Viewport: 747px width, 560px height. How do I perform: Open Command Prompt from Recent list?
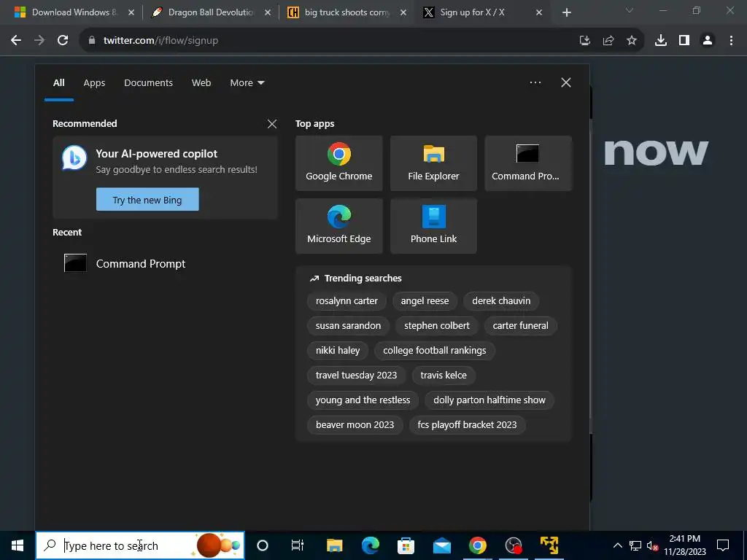pyautogui.click(x=164, y=263)
